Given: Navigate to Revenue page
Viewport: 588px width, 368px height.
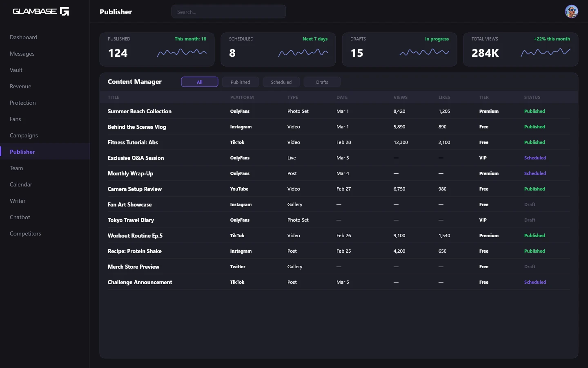Looking at the screenshot, I should pos(20,86).
